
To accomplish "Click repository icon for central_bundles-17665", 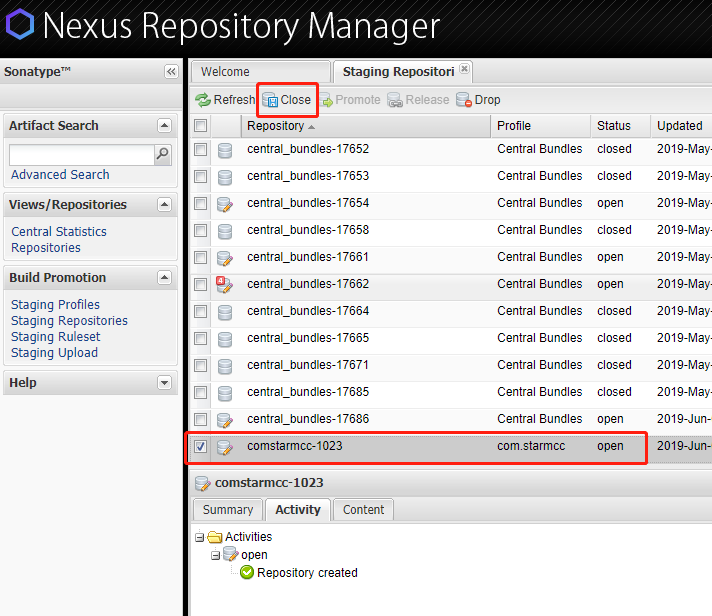I will [225, 339].
